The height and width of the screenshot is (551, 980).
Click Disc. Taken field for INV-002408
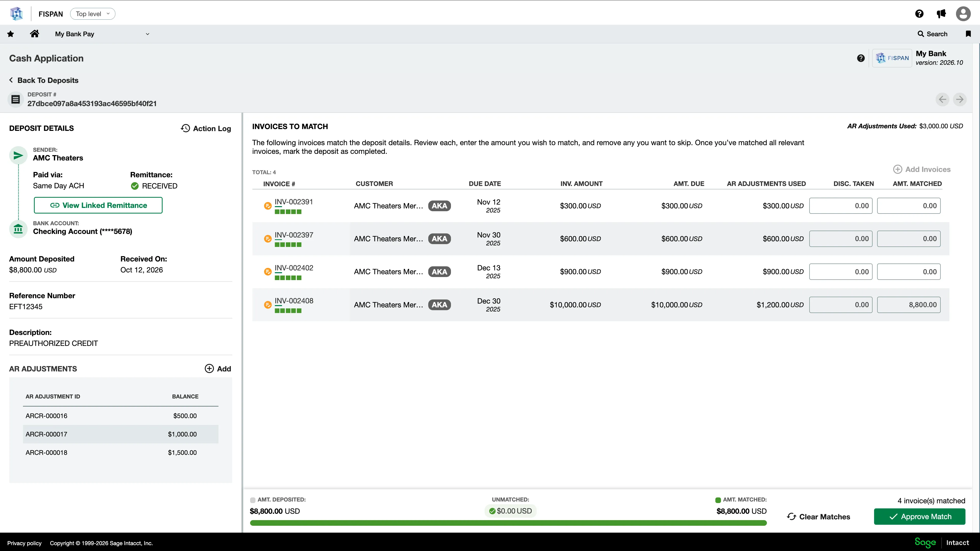coord(841,305)
